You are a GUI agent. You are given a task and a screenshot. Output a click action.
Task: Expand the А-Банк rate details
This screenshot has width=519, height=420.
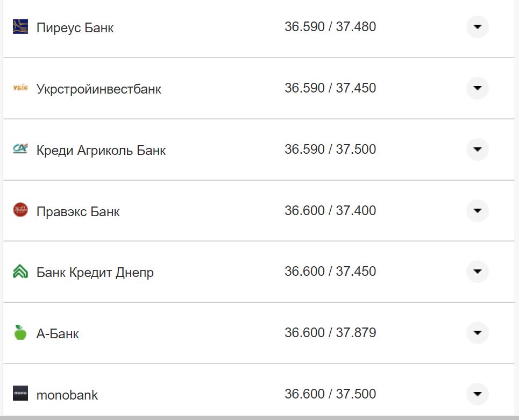click(x=477, y=332)
